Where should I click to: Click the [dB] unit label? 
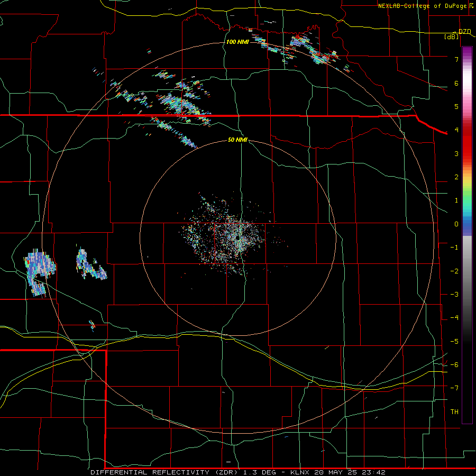452,36
